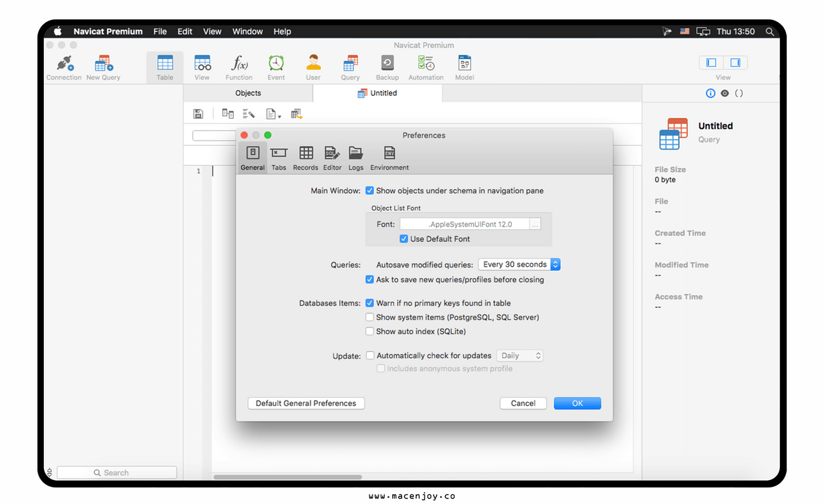Open the Environment preferences section

pyautogui.click(x=390, y=158)
